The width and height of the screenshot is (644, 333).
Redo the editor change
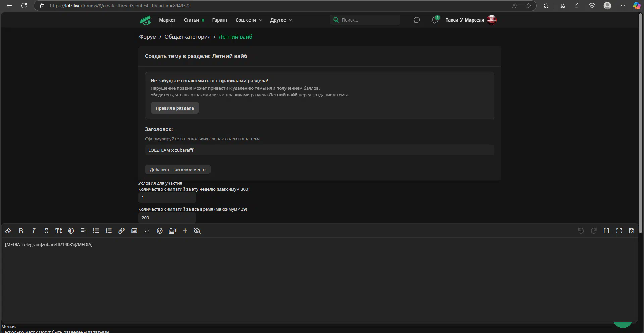[x=594, y=231]
